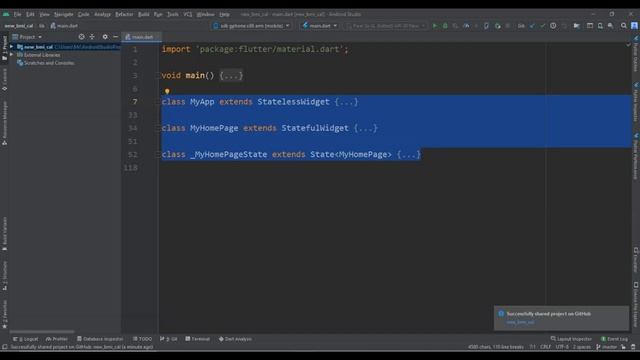Open the Build menu

(144, 14)
